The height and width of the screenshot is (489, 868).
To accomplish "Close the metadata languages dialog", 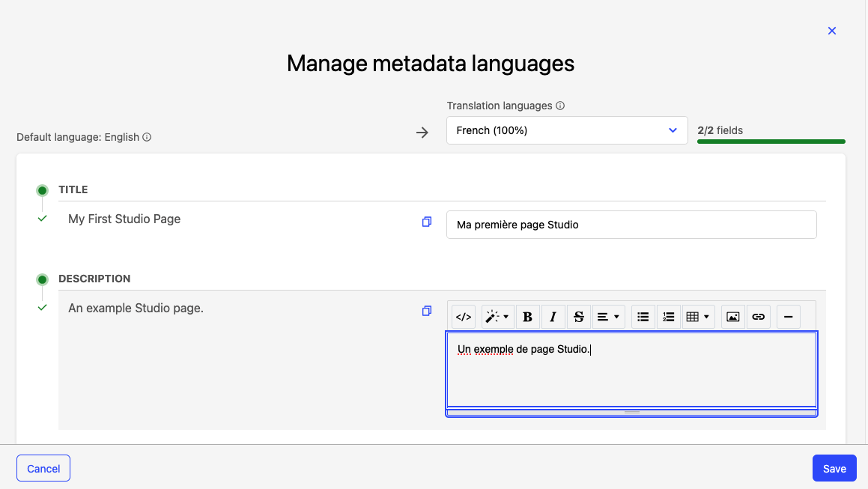I will click(x=831, y=31).
